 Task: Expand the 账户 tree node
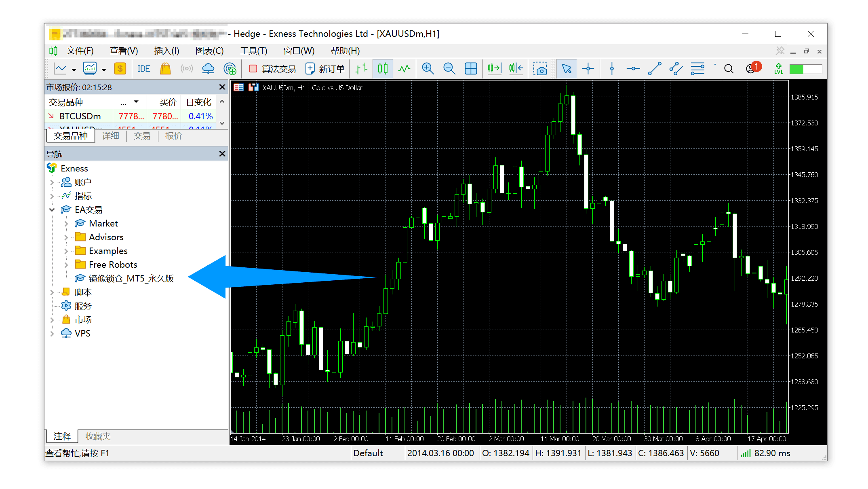pyautogui.click(x=52, y=182)
